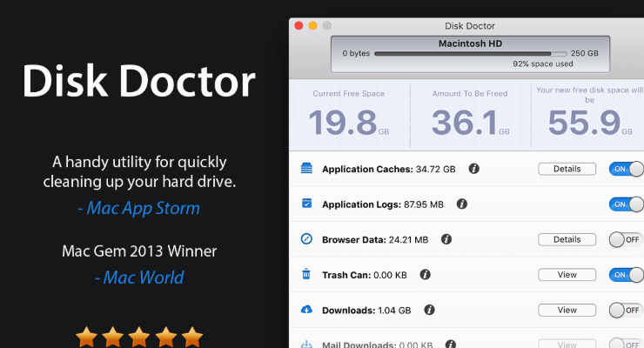The width and height of the screenshot is (644, 348).
Task: Close the Disk Doctor window
Action: 299,26
